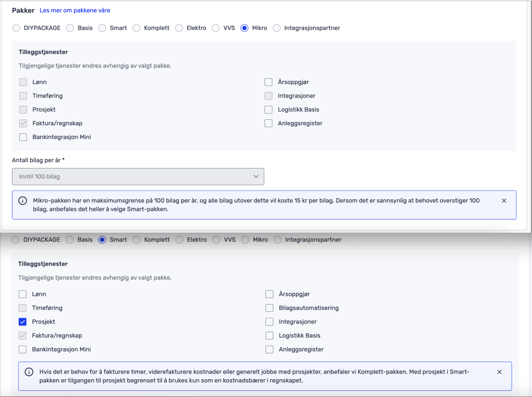
Task: Click info icon in the Mikro-pakken notice
Action: click(23, 201)
